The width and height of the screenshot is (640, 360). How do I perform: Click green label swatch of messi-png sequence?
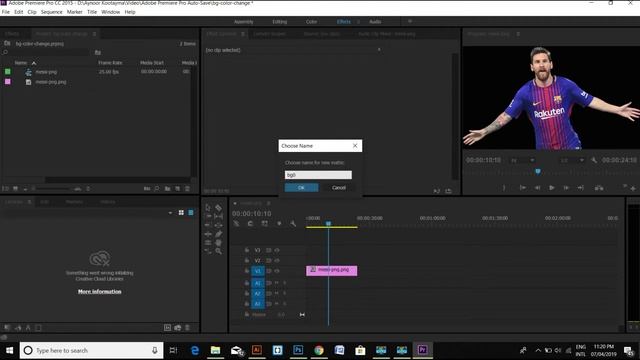[x=7, y=71]
